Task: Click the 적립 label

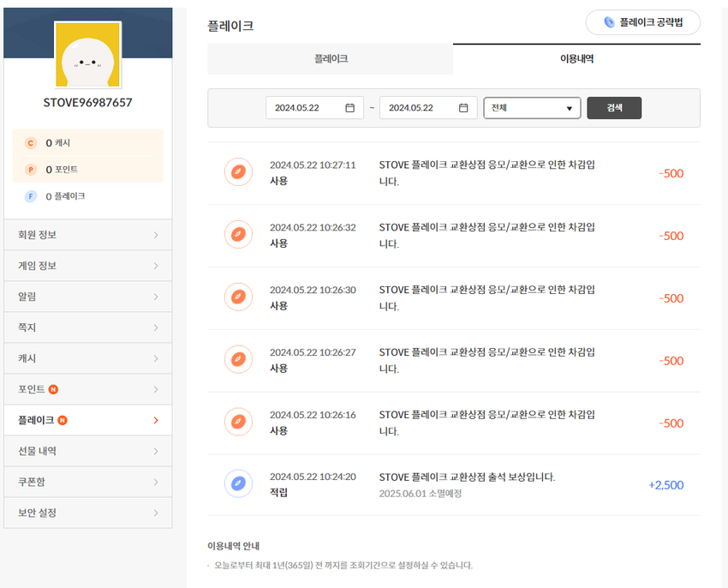Action: click(x=278, y=493)
